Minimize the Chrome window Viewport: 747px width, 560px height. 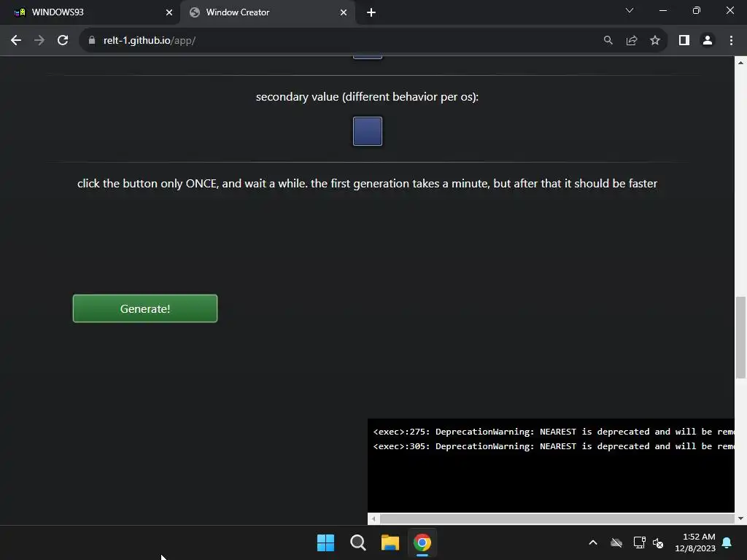(663, 10)
